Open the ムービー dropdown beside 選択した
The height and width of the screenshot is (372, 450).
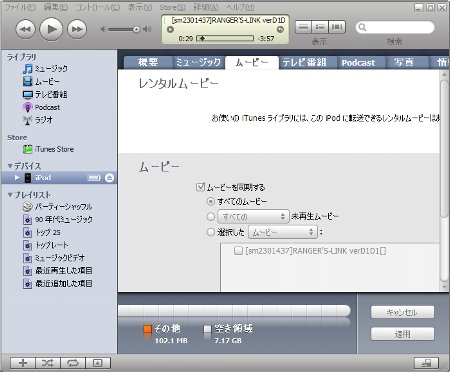coord(283,232)
